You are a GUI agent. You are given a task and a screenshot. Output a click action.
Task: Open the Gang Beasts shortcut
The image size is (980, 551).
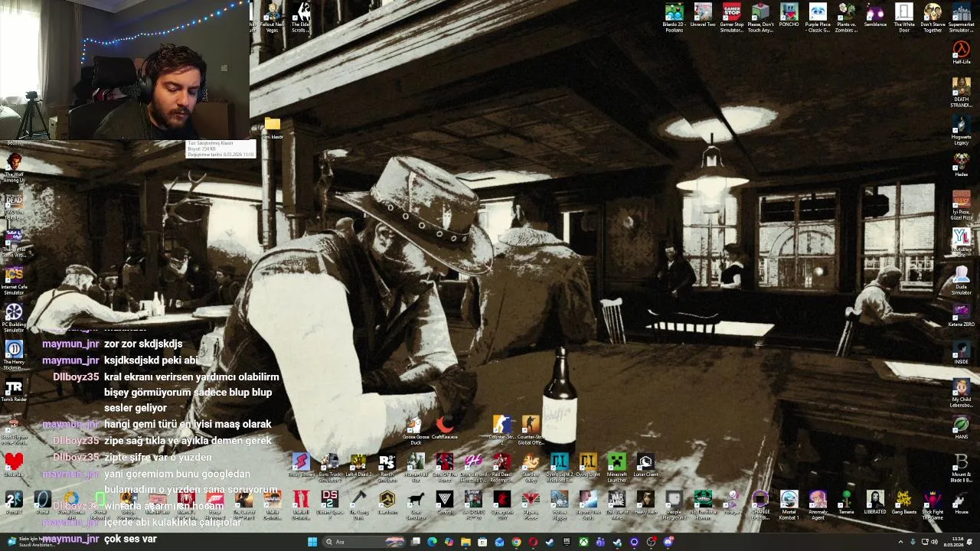(904, 503)
